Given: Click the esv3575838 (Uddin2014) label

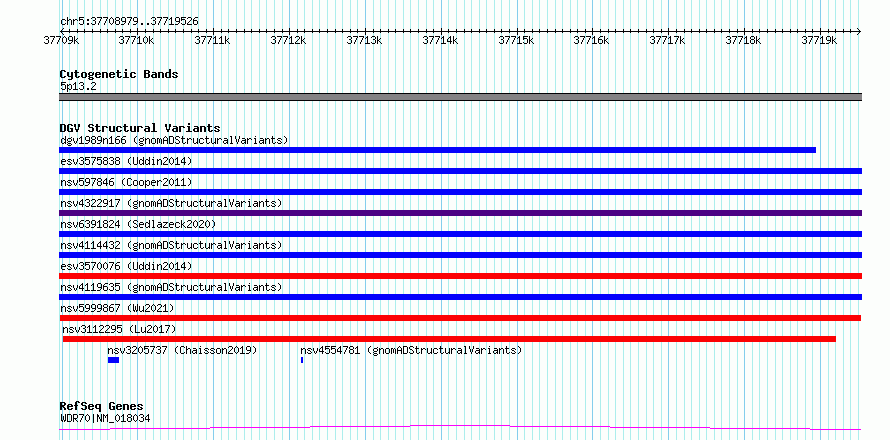Looking at the screenshot, I should coord(126,161).
